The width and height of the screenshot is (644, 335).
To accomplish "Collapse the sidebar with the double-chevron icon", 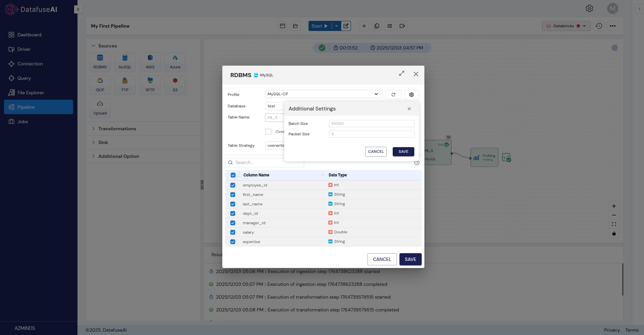I will (78, 9).
